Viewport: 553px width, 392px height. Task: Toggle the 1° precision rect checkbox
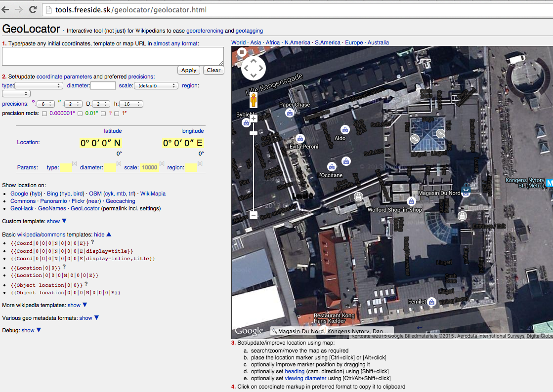[117, 114]
